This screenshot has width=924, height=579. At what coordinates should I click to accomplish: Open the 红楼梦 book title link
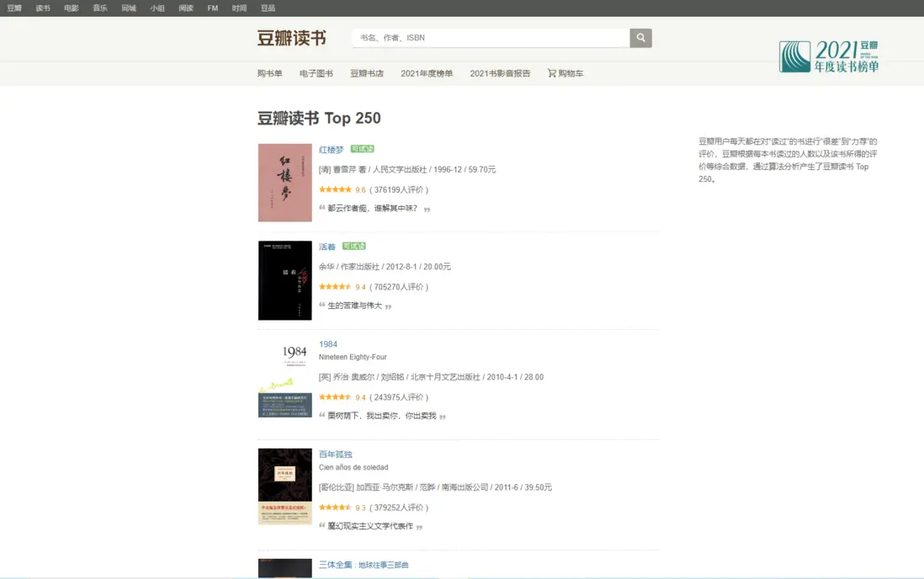point(332,150)
